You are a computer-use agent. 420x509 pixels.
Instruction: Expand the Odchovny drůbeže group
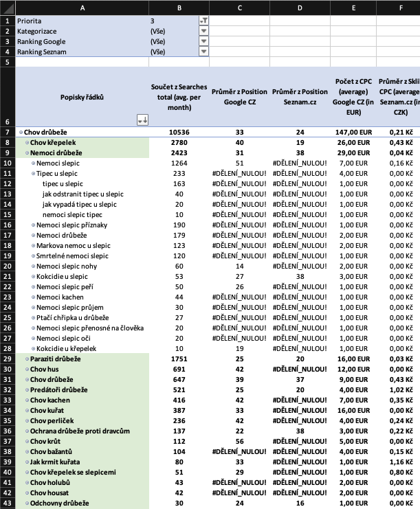click(x=27, y=503)
